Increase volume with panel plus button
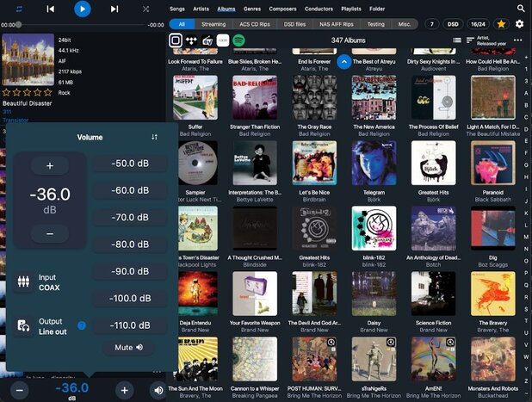The height and width of the screenshot is (402, 532). pos(50,166)
